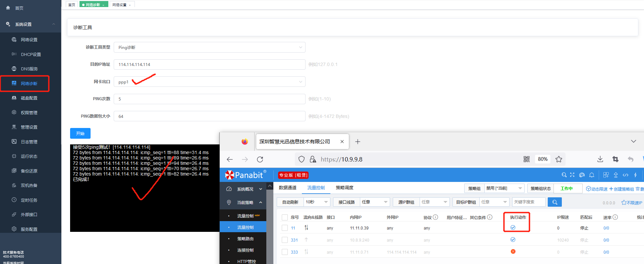Click the 创建策略组 link
Viewport: 644px width, 264px height.
(621, 189)
